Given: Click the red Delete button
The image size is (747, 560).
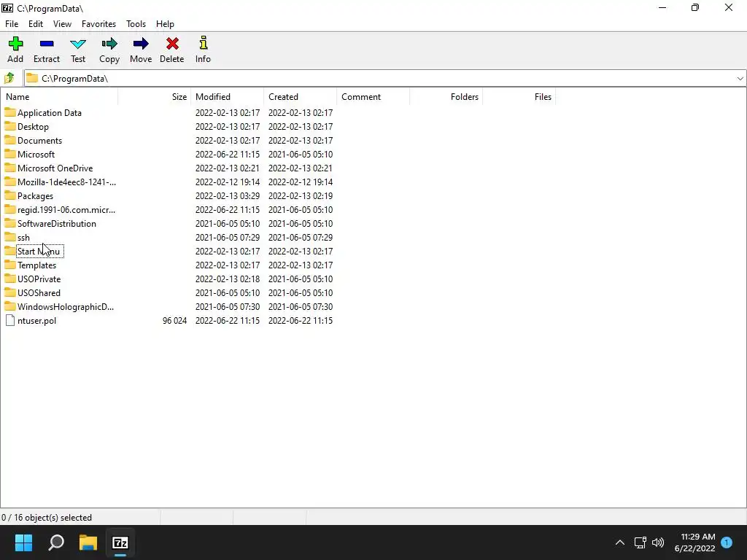Looking at the screenshot, I should tap(172, 50).
